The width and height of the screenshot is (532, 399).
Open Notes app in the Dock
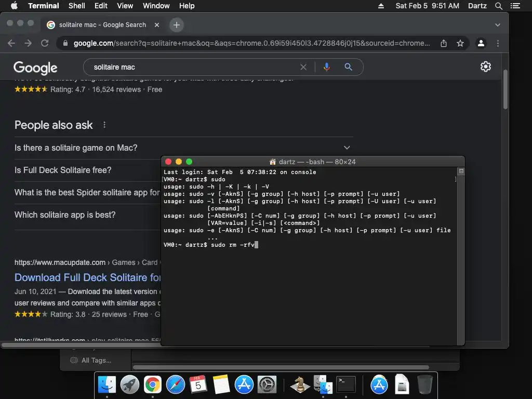221,385
